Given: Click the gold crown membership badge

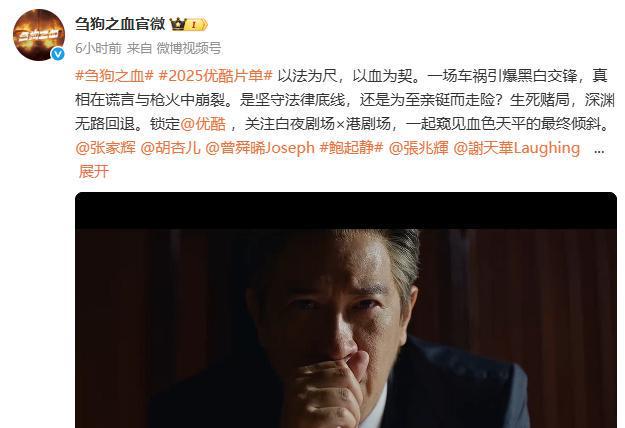Looking at the screenshot, I should point(189,25).
